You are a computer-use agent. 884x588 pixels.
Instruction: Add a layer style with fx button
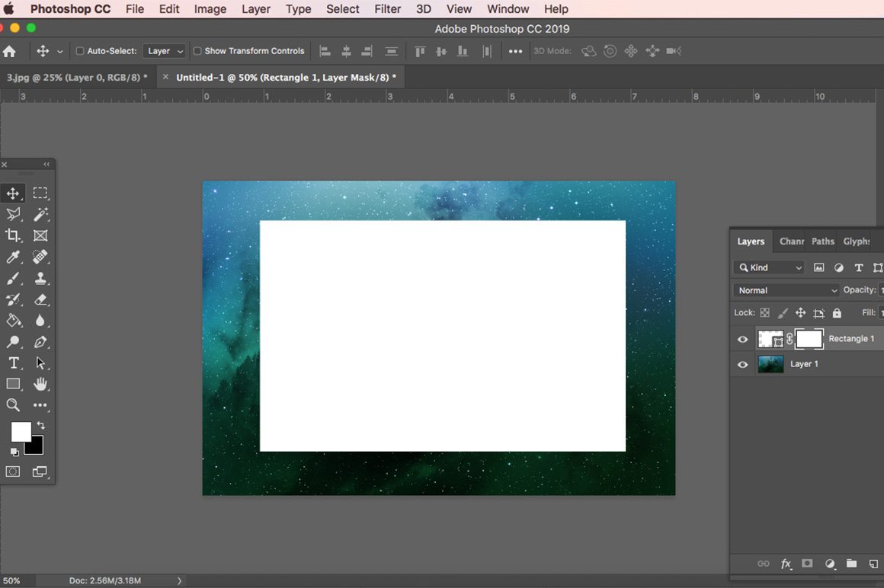pos(786,564)
